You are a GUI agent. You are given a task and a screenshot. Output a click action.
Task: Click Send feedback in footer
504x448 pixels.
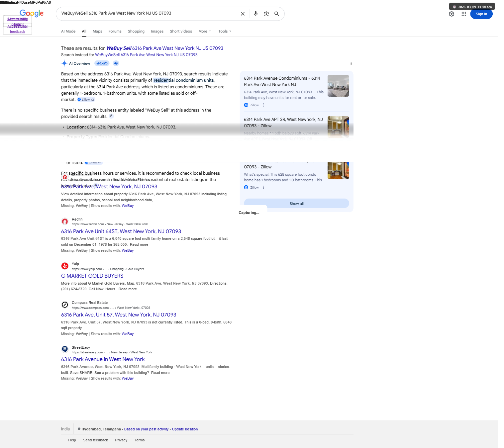(95, 440)
